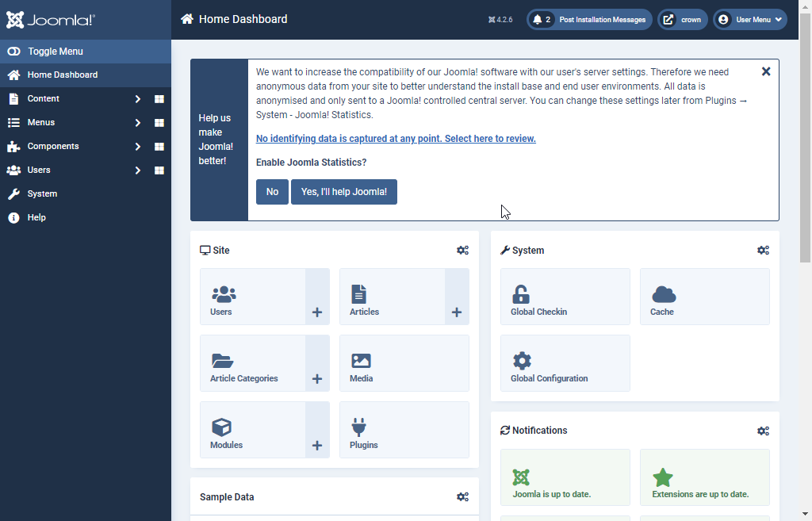Close the Joomla Statistics notice

pyautogui.click(x=766, y=71)
